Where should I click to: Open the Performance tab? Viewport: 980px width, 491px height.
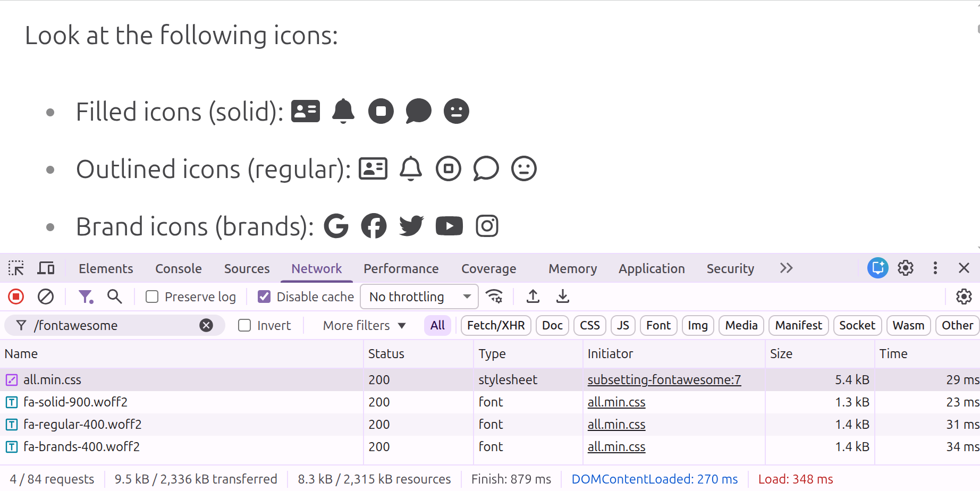[x=401, y=268]
